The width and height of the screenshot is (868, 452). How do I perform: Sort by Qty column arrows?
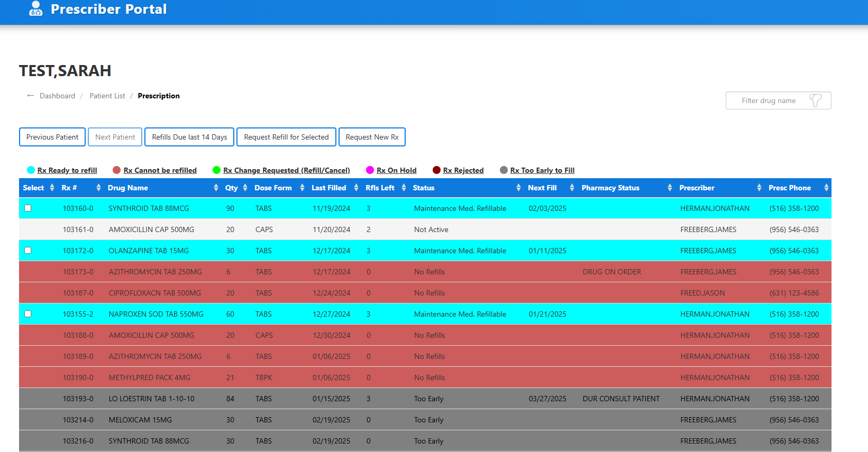(245, 188)
